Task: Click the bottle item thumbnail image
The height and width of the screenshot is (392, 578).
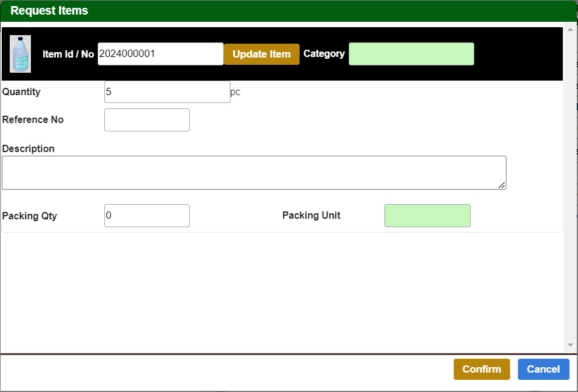Action: 20,54
